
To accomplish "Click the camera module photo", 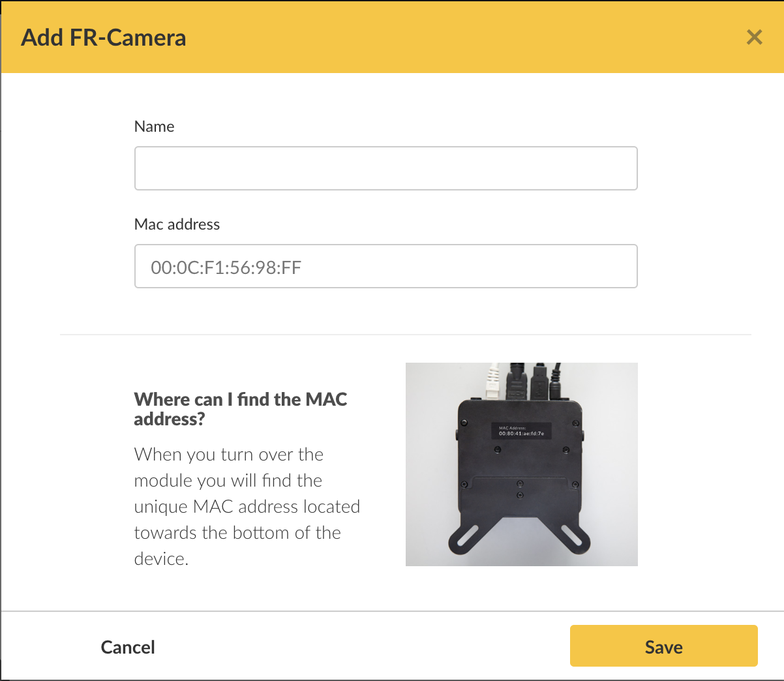I will (521, 464).
